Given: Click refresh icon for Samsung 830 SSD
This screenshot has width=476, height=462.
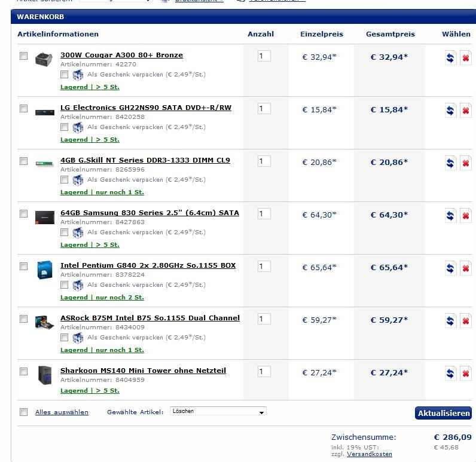Looking at the screenshot, I should (450, 216).
